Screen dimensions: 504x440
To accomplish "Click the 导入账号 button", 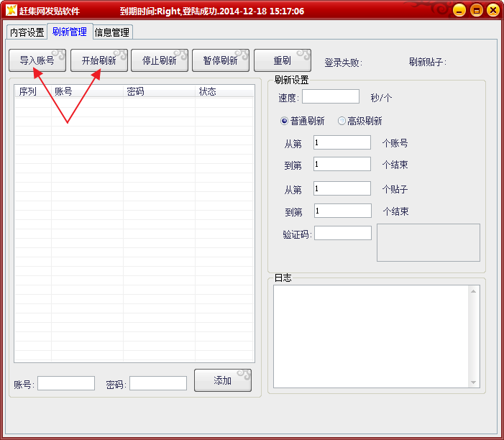I will pos(37,60).
